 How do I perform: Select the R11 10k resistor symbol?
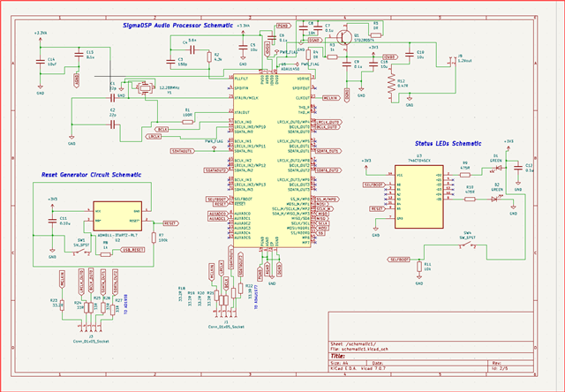point(418,267)
